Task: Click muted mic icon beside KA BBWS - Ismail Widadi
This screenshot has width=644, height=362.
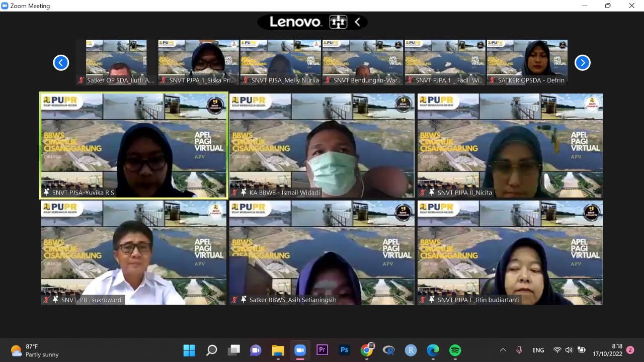Action: pyautogui.click(x=234, y=193)
